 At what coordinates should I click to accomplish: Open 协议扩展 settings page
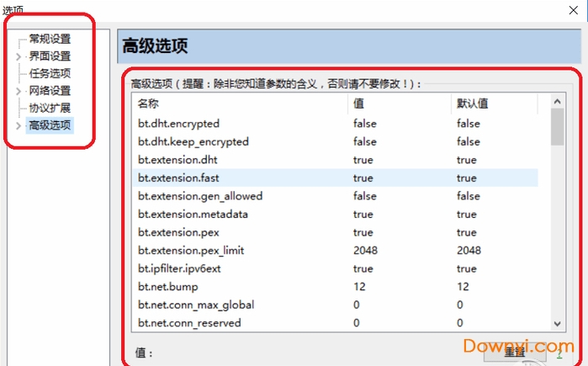[x=50, y=108]
